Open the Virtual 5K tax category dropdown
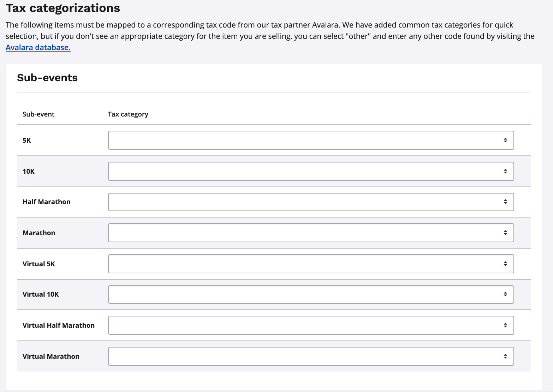This screenshot has width=553, height=392. 311,264
